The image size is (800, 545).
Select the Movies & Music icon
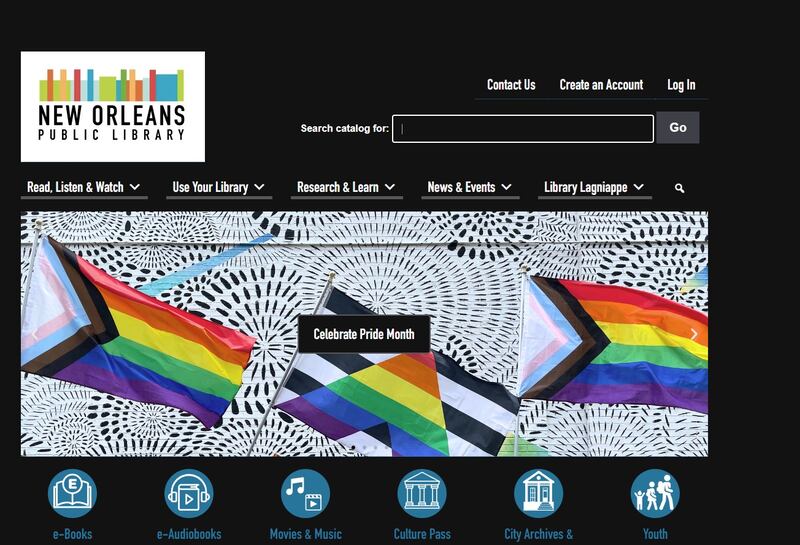pyautogui.click(x=305, y=493)
